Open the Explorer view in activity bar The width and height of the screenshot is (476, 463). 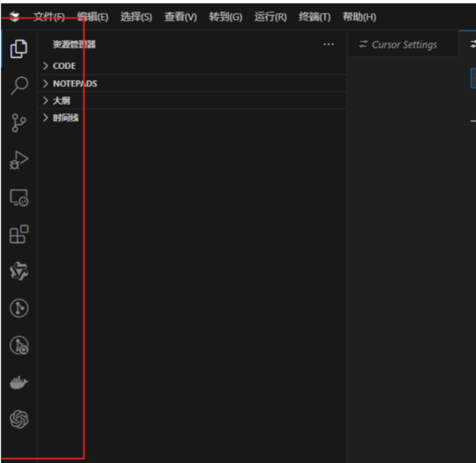18,48
